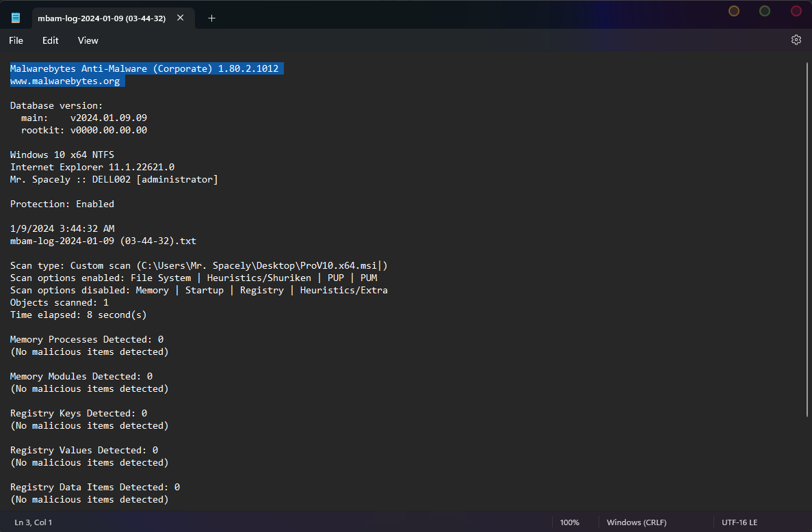812x532 pixels.
Task: Click the 'Internet Explorer 11.1.22621.0' line
Action: [x=92, y=167]
